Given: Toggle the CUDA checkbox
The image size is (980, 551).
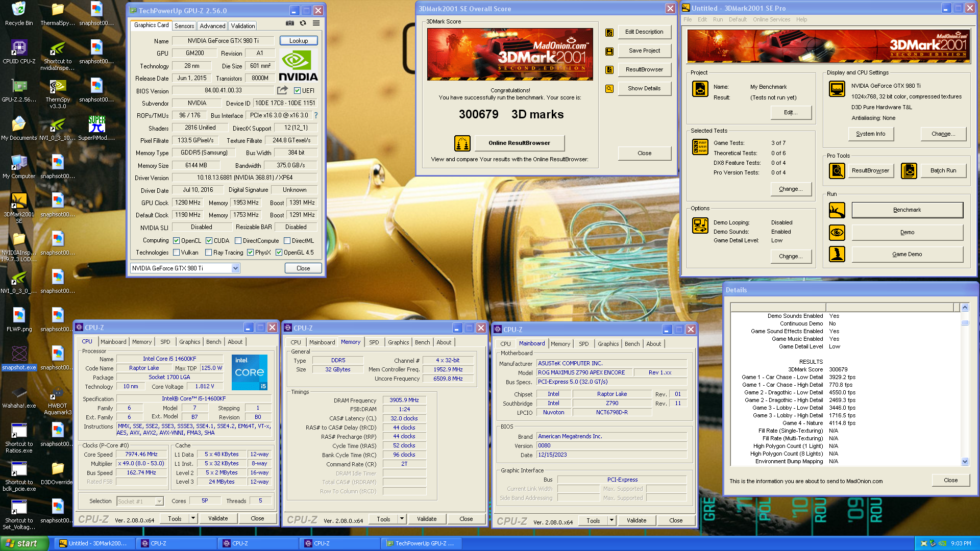Looking at the screenshot, I should (209, 241).
